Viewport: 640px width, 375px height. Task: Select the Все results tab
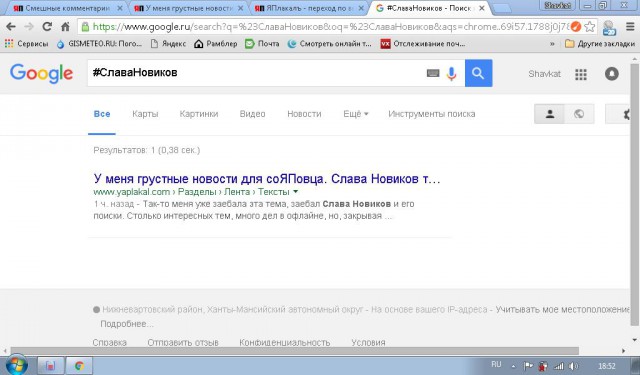click(x=102, y=114)
